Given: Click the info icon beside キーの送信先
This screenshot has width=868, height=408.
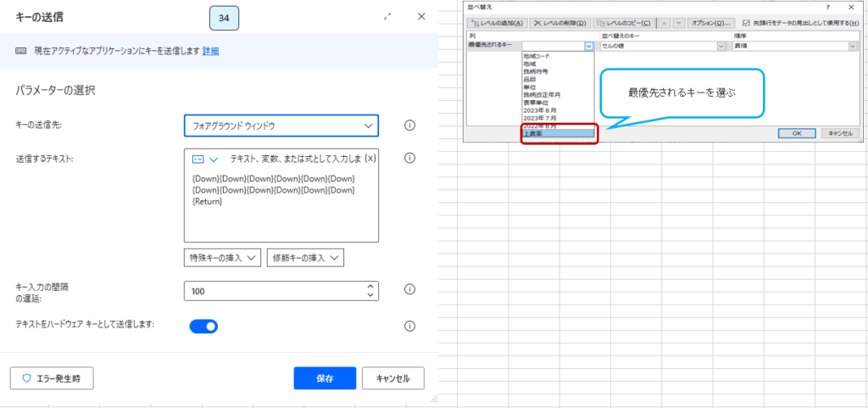Looking at the screenshot, I should tap(409, 126).
